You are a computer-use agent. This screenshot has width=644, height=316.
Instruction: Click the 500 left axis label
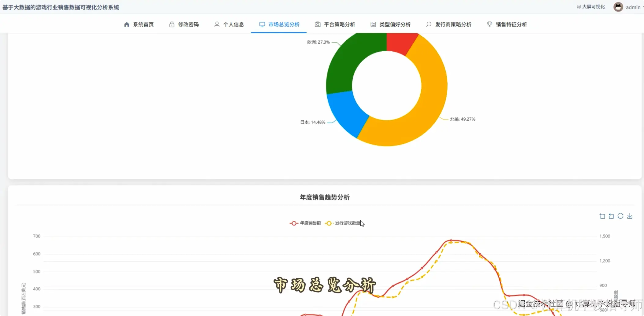pos(37,271)
